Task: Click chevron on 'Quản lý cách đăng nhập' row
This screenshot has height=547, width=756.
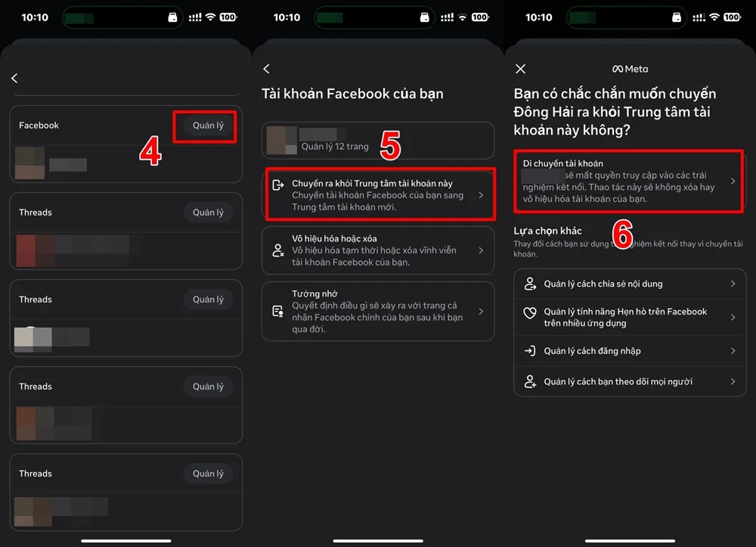Action: pyautogui.click(x=733, y=351)
